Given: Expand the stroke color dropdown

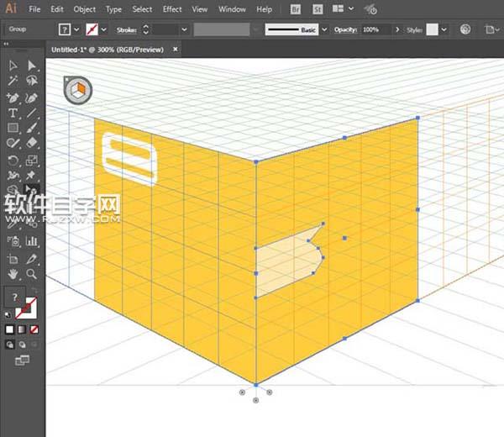Looking at the screenshot, I should [104, 29].
